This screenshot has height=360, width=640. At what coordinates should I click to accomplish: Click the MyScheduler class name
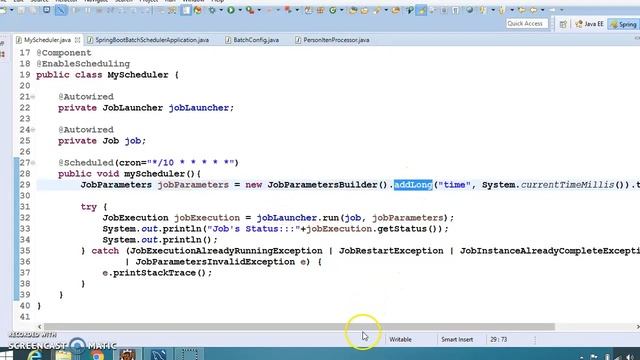(138, 75)
